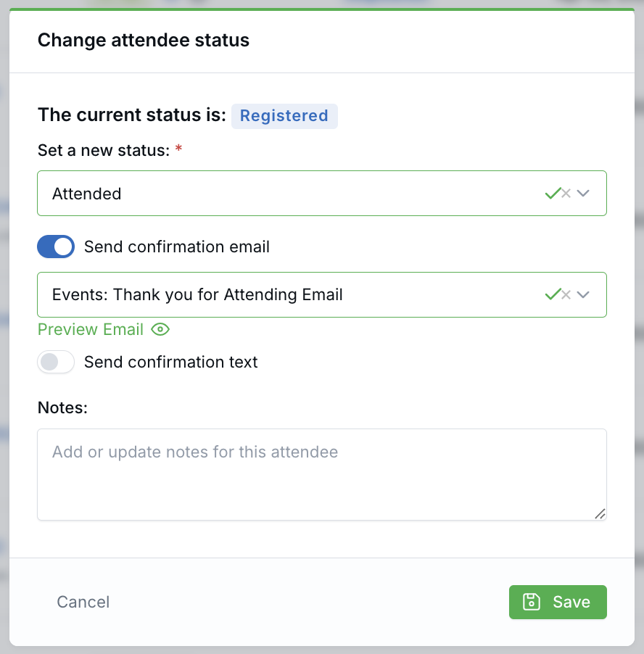
Task: Expand the Attended status selector chevron
Action: click(x=583, y=193)
